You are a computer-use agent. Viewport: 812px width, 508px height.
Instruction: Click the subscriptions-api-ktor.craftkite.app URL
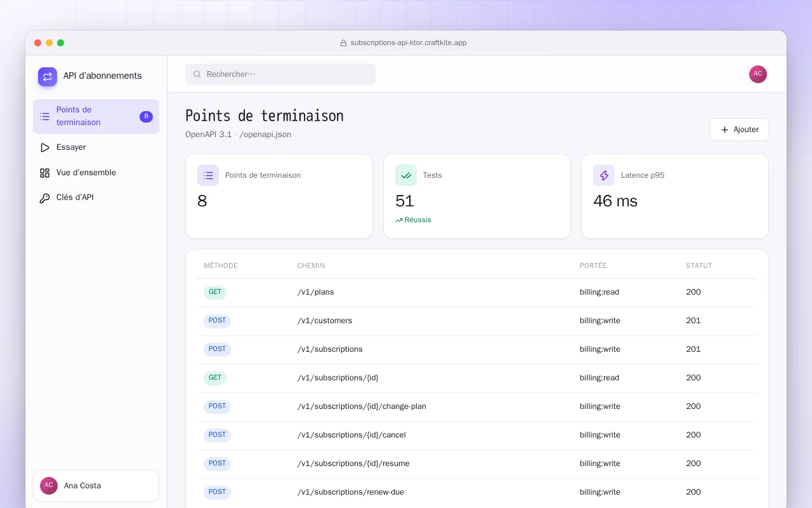tap(409, 43)
